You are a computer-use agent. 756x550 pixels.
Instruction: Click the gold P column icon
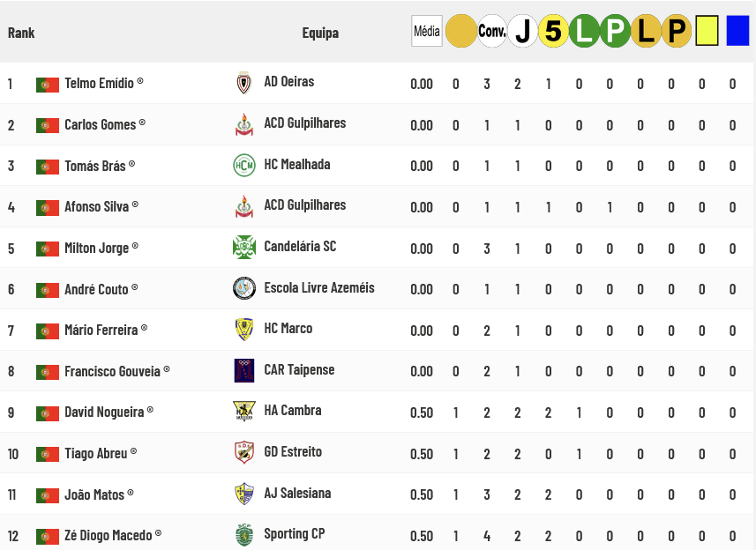(677, 32)
